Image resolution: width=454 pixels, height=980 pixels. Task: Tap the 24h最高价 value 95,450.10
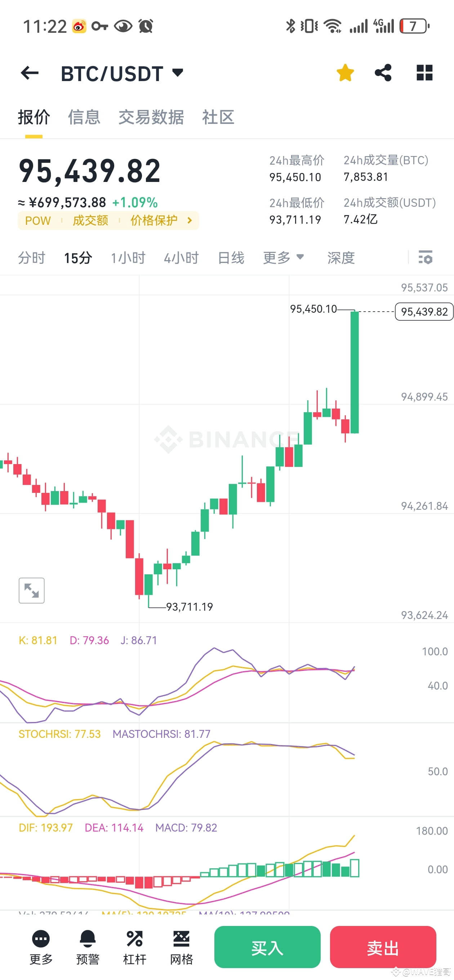click(295, 177)
